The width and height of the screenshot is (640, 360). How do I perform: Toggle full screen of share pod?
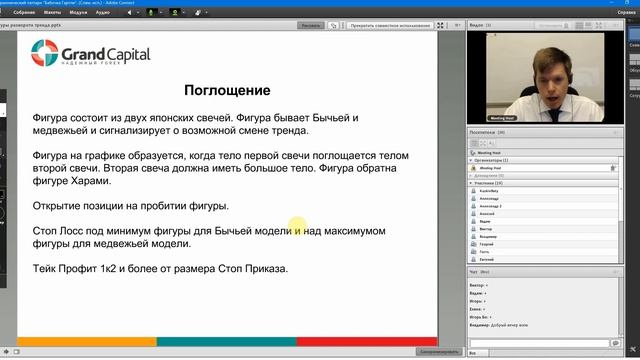(440, 25)
